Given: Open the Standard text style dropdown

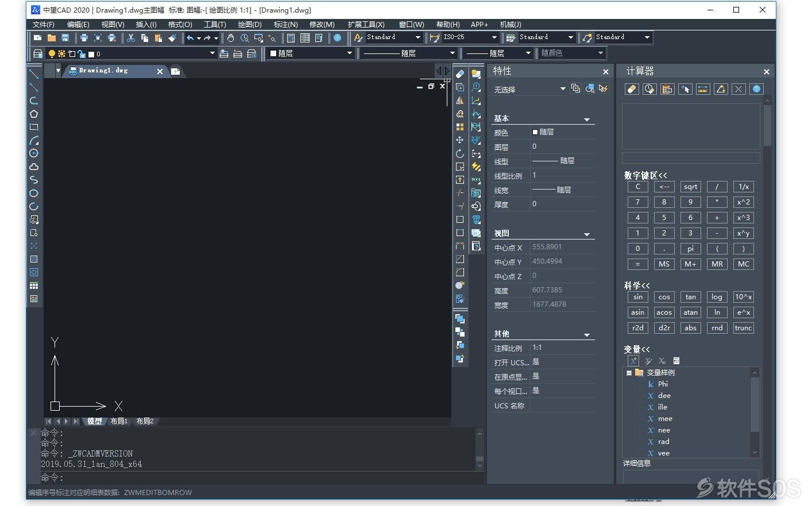Looking at the screenshot, I should pyautogui.click(x=417, y=37).
